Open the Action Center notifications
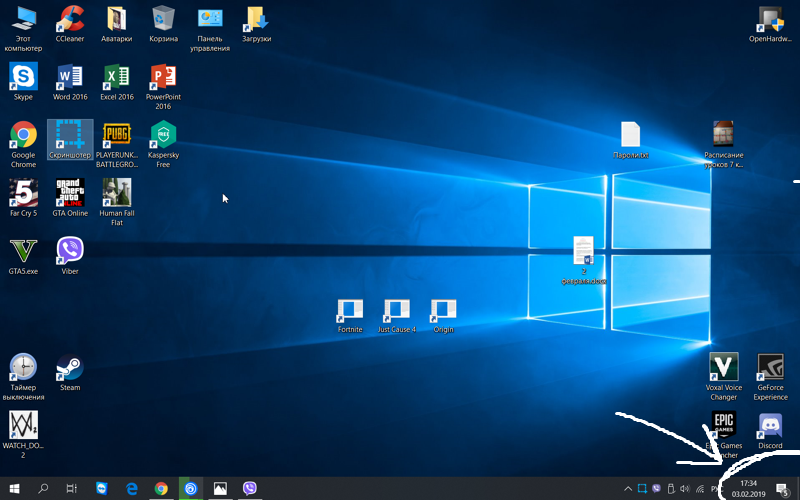The height and width of the screenshot is (500, 800). (782, 489)
